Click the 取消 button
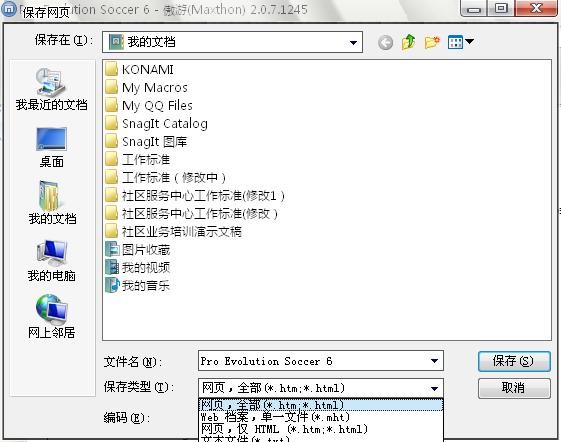This screenshot has width=561, height=442. 514,388
